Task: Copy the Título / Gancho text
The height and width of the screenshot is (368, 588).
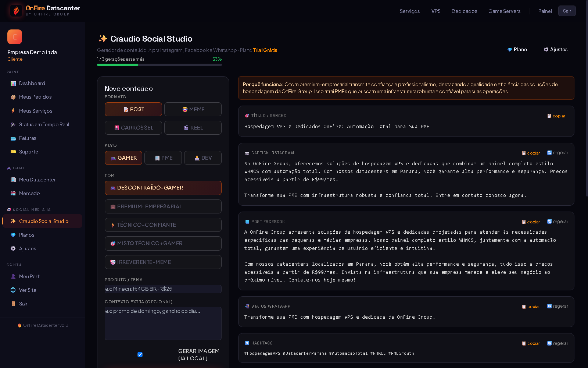Action: click(556, 116)
